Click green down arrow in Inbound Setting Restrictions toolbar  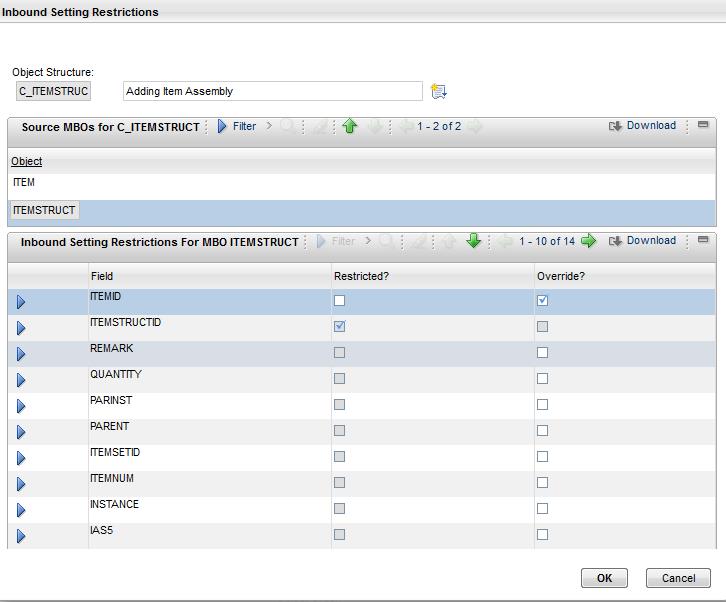click(474, 241)
